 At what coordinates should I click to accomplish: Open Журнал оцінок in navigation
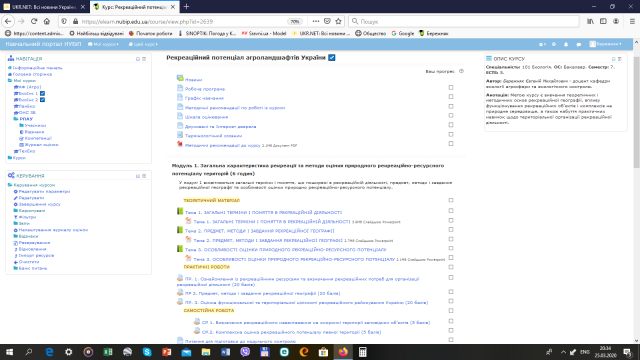[39, 144]
